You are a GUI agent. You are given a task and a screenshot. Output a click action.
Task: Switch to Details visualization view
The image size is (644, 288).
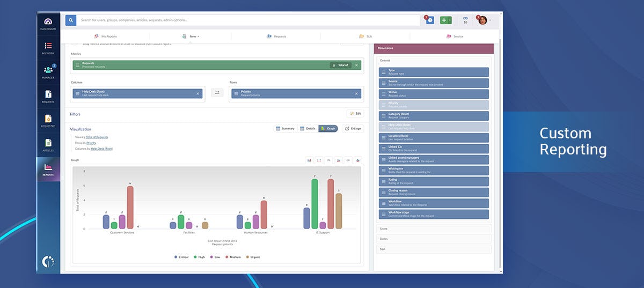tap(308, 129)
